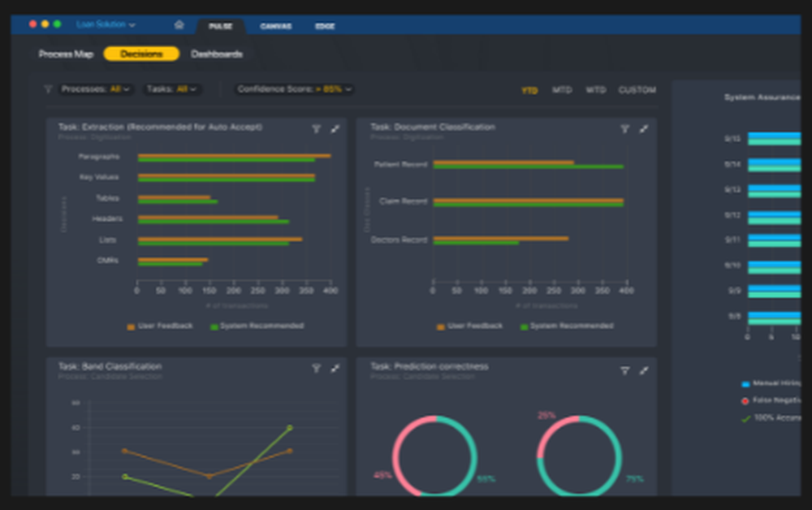This screenshot has height=510, width=812.
Task: Expand the Tasks: All dropdown
Action: (172, 89)
